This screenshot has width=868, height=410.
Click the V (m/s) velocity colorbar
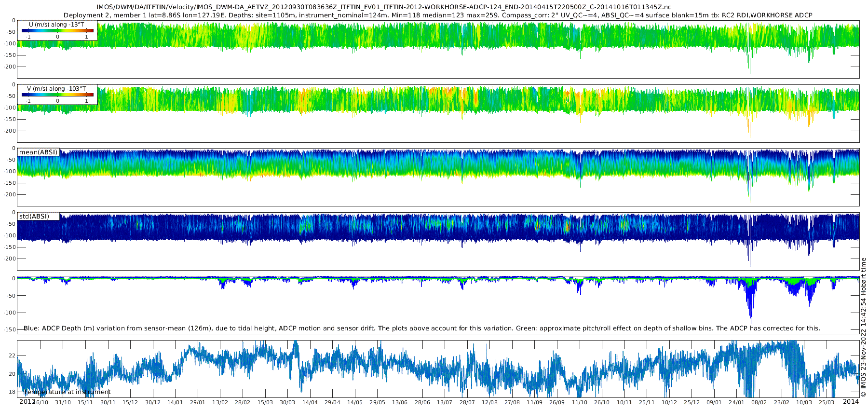[57, 95]
